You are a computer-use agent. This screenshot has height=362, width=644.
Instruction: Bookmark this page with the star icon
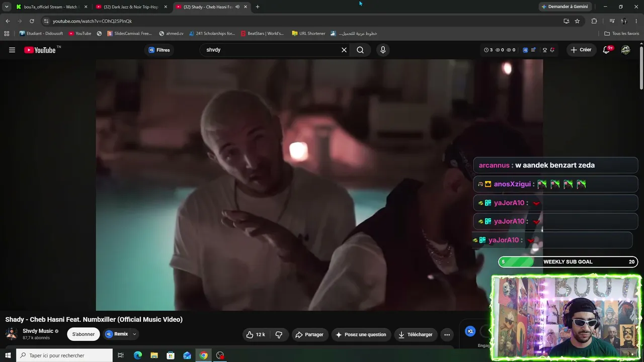[577, 21]
